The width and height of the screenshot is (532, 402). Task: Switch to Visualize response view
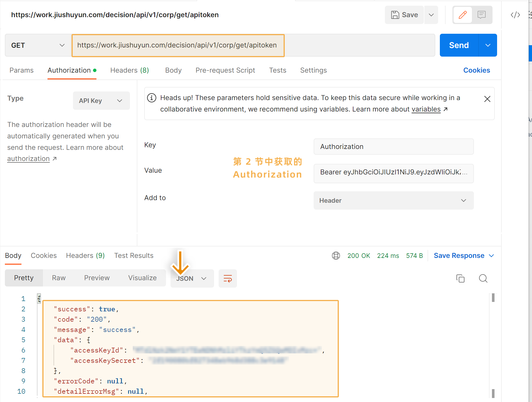142,278
